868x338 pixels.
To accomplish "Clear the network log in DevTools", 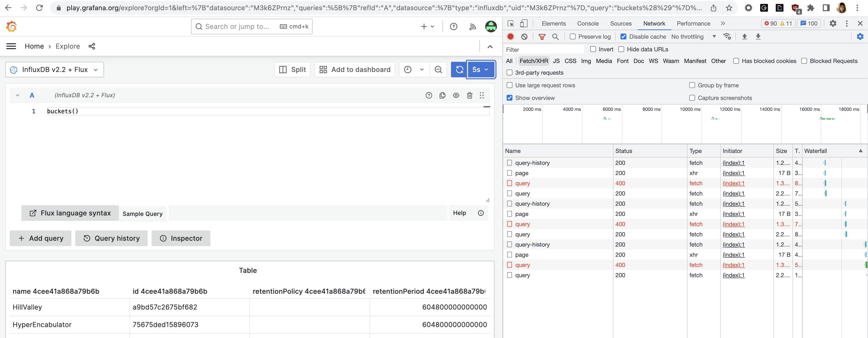I will pyautogui.click(x=524, y=37).
